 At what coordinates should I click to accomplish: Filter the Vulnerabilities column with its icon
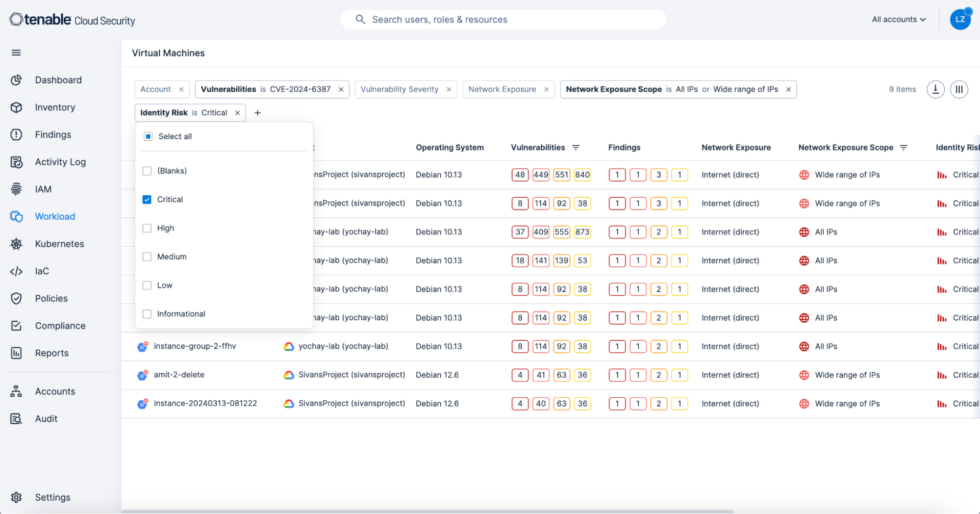[576, 148]
